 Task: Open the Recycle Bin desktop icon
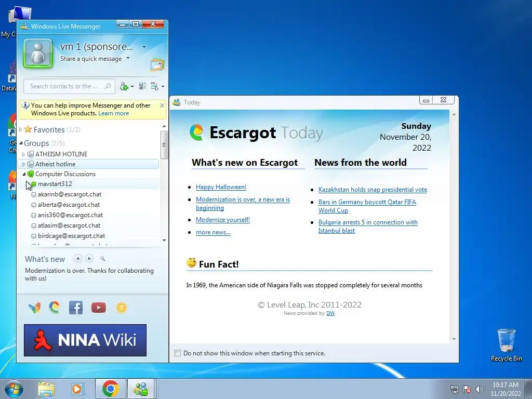coord(506,345)
